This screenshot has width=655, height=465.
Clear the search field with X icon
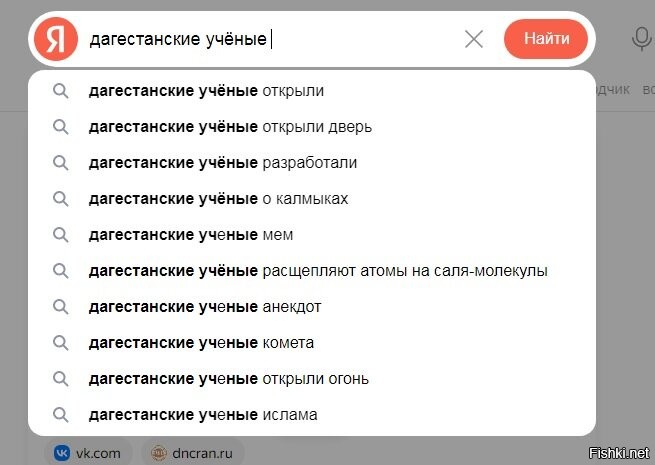coord(474,39)
